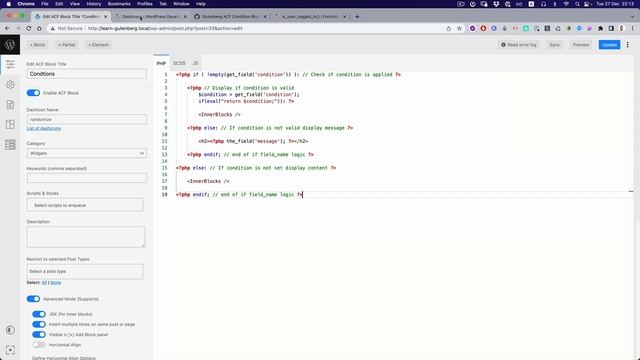The image size is (640, 360).
Task: Open the gear settings icon in the left sidebar
Action: 10,84
